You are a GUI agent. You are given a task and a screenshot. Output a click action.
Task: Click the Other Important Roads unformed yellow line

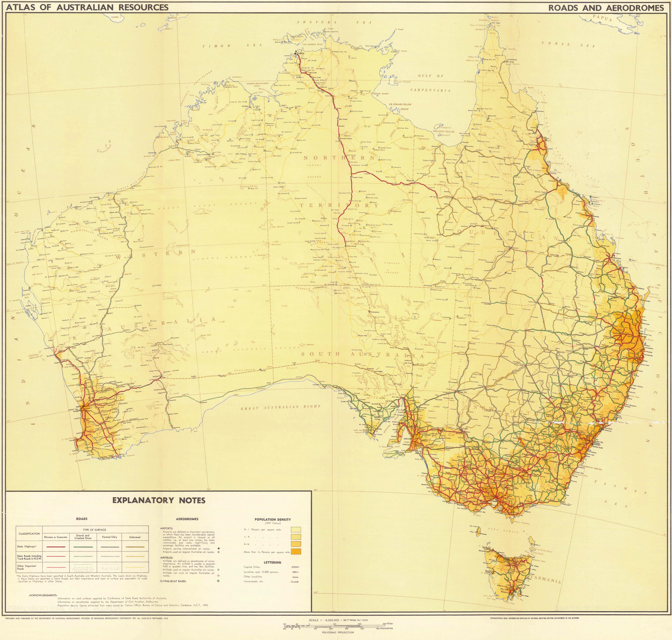[x=135, y=567]
